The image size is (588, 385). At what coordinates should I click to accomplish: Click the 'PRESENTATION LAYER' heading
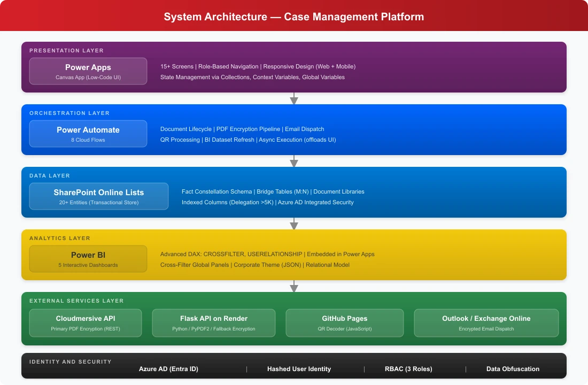(66, 51)
